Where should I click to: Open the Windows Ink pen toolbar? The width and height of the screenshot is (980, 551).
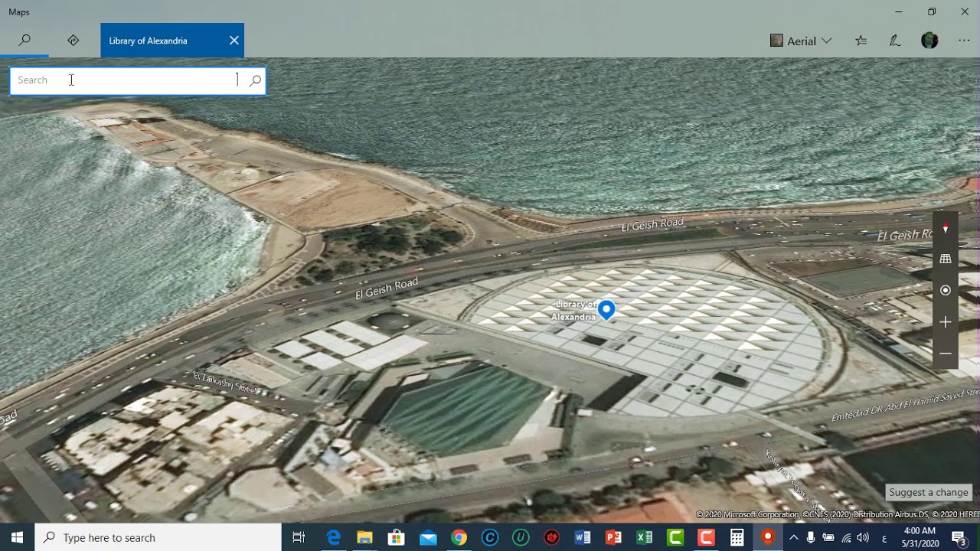[x=895, y=41]
